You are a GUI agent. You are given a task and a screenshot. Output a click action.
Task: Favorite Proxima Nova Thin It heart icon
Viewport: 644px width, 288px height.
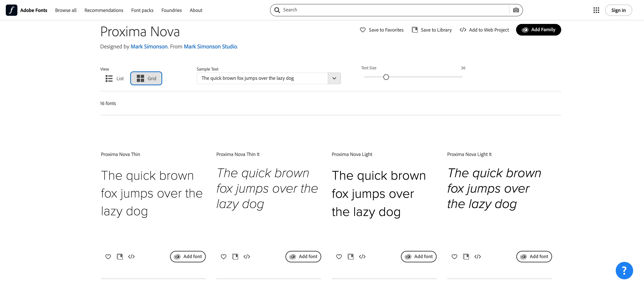(x=223, y=256)
